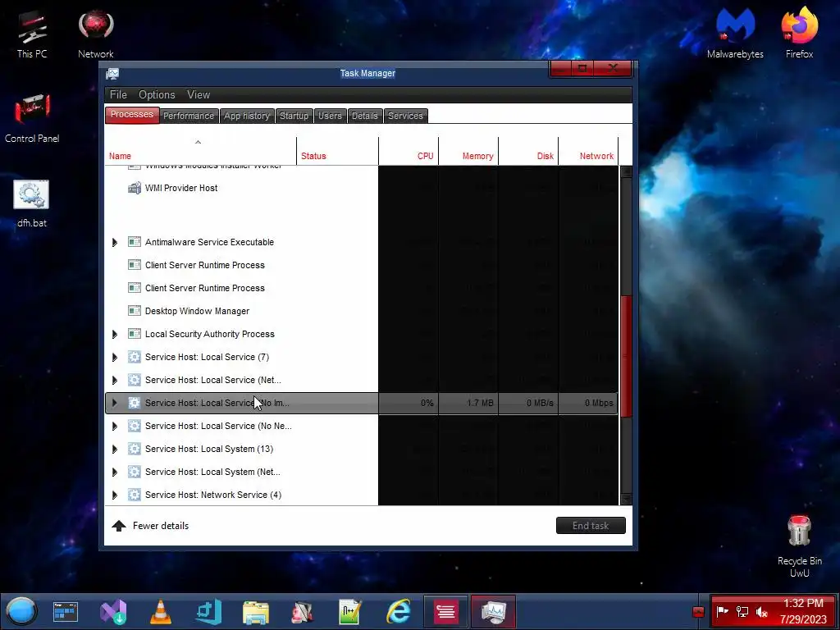Switch to the Details tab
The image size is (840, 630).
pos(365,116)
